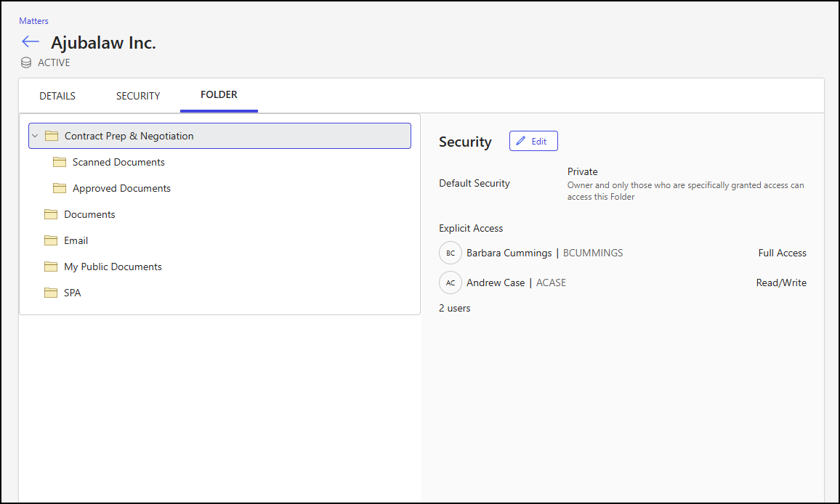Click the 2 users text under Explicit Access
The height and width of the screenshot is (504, 840).
[x=454, y=308]
